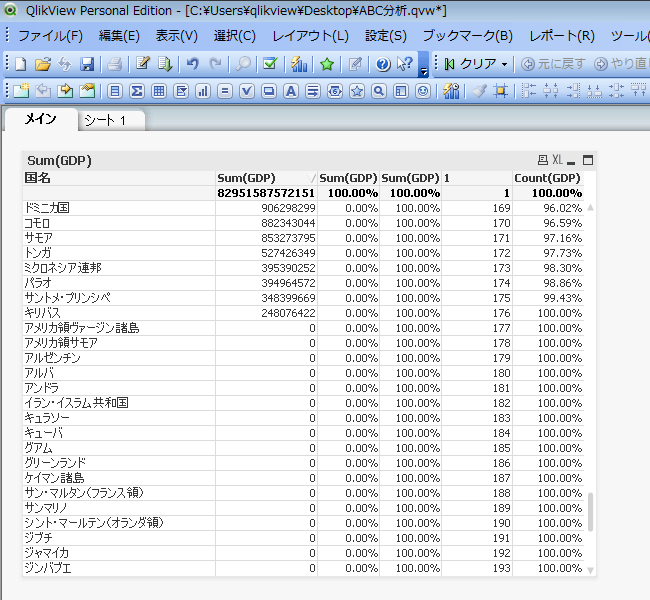This screenshot has width=650, height=600.
Task: Switch to the シート 1 tab
Action: point(105,120)
